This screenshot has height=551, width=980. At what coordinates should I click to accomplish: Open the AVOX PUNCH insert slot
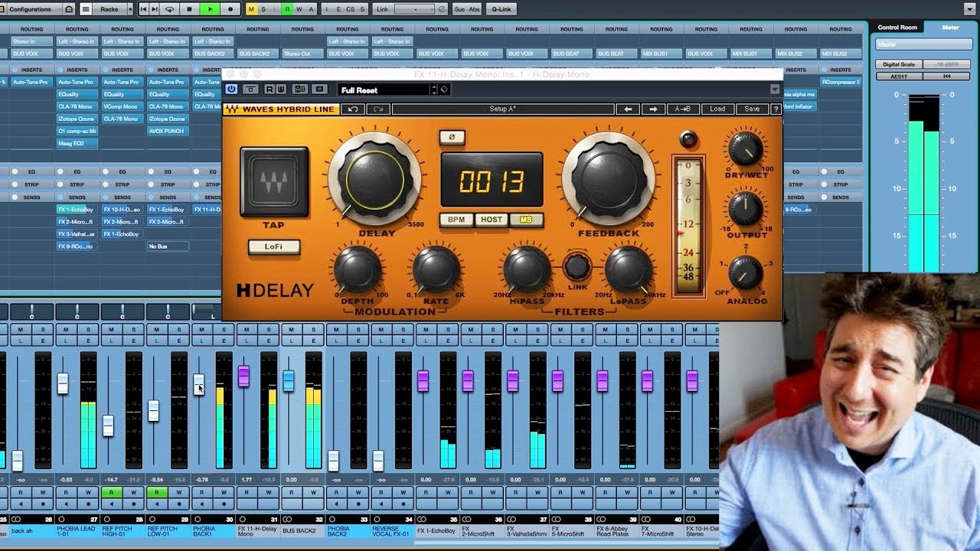[x=167, y=131]
